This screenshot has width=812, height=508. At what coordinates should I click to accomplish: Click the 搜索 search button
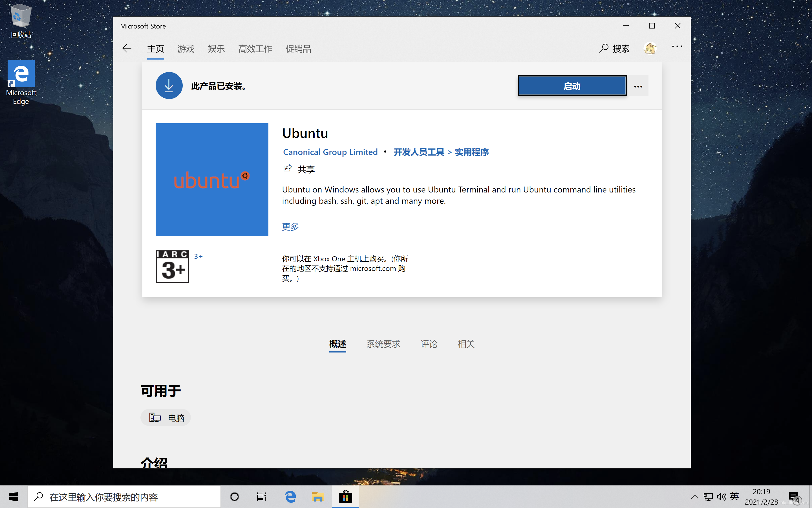(x=615, y=49)
